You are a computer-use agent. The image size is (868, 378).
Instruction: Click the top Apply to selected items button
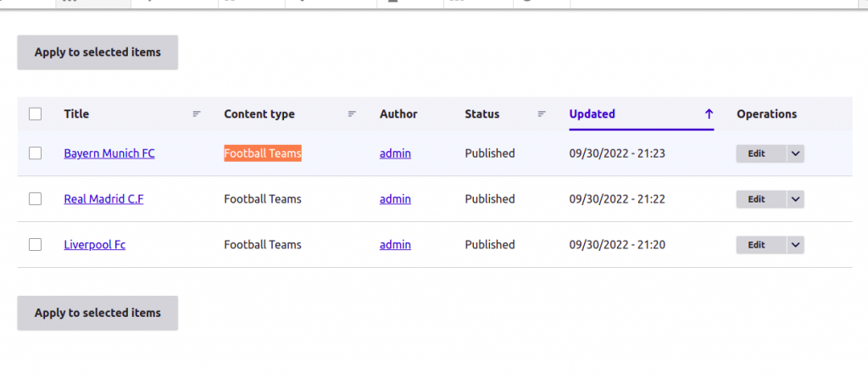point(97,53)
